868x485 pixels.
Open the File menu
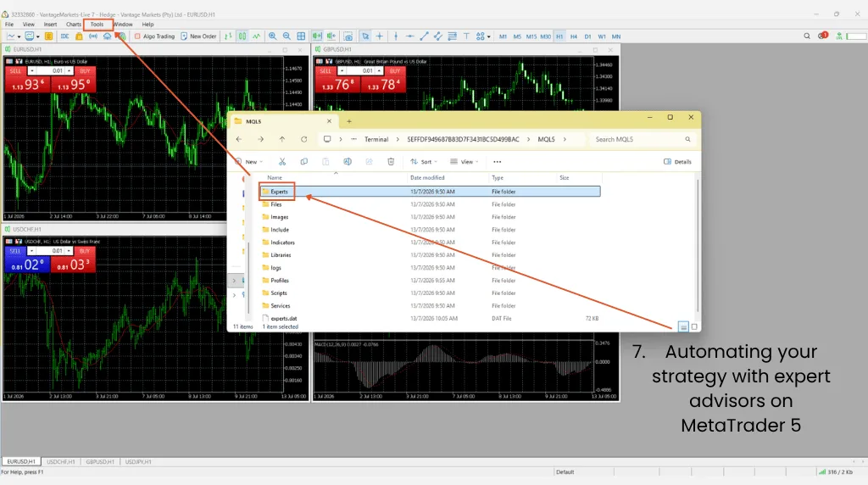pos(9,25)
